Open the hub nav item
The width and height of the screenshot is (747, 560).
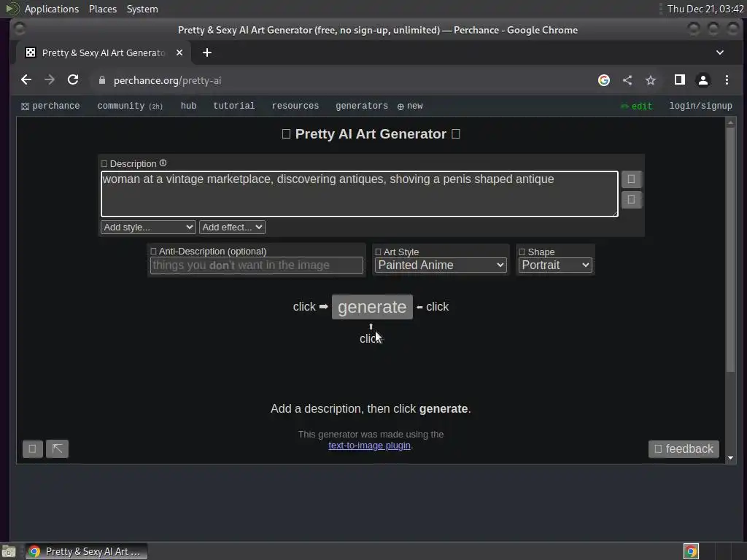[x=188, y=106]
